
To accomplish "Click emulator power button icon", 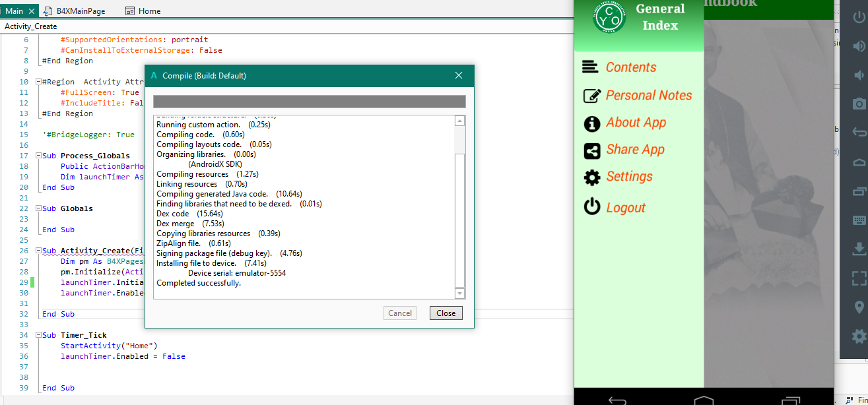I will 859,17.
